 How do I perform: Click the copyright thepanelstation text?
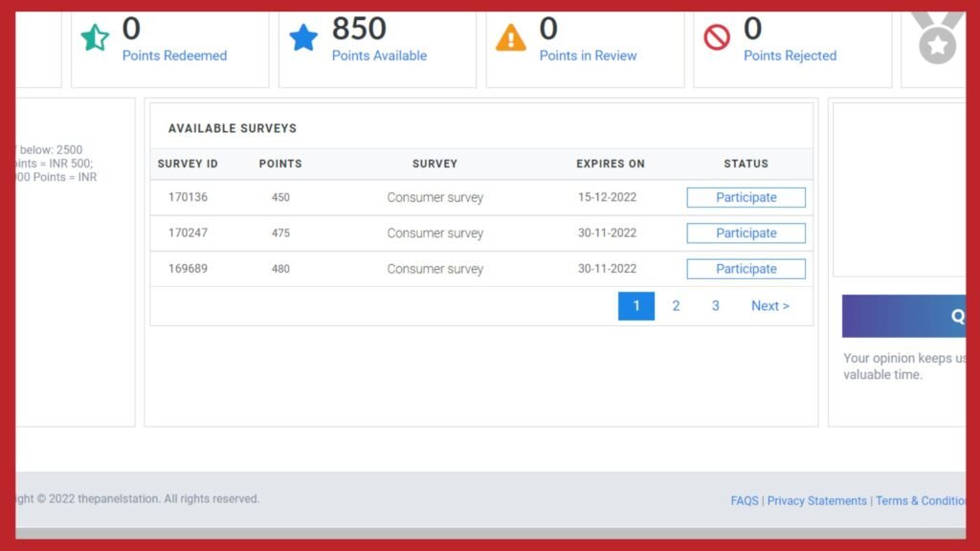pyautogui.click(x=138, y=499)
